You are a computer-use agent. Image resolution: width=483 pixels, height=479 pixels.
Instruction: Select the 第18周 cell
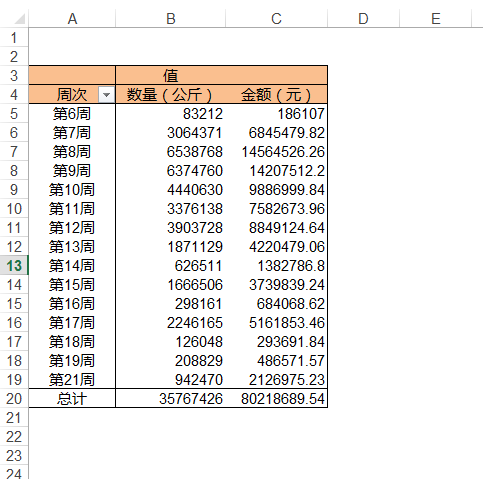click(x=72, y=342)
